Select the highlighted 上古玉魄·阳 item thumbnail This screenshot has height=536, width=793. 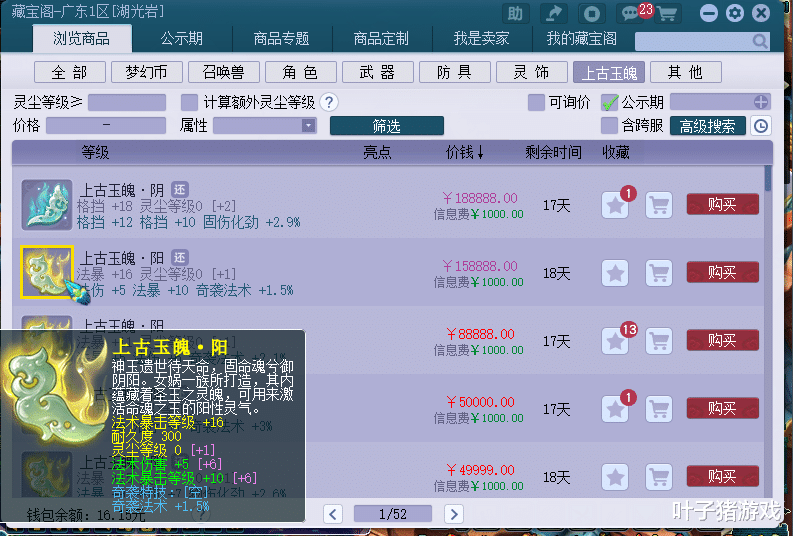[47, 273]
